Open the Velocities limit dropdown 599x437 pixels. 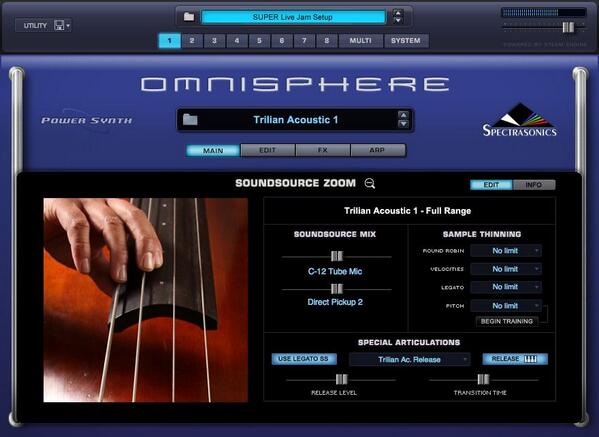tap(506, 269)
